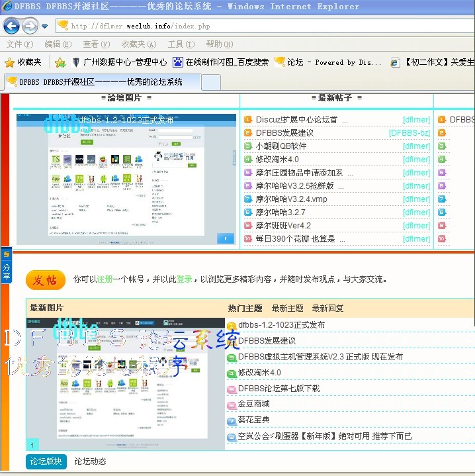Open the 广州数据中心-管理中心 bookmark
Screen dimensions: 475x476
pos(120,62)
